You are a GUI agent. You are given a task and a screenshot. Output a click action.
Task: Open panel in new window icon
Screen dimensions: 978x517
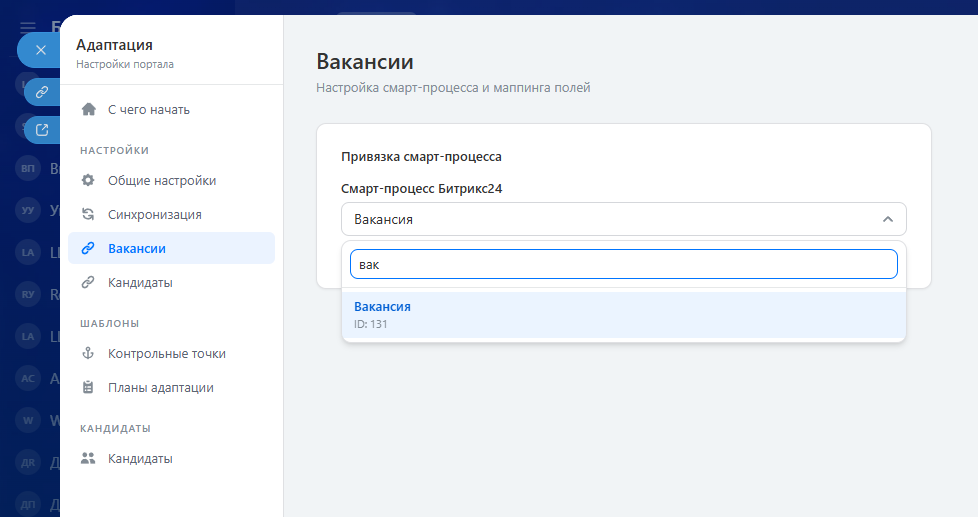pyautogui.click(x=42, y=130)
